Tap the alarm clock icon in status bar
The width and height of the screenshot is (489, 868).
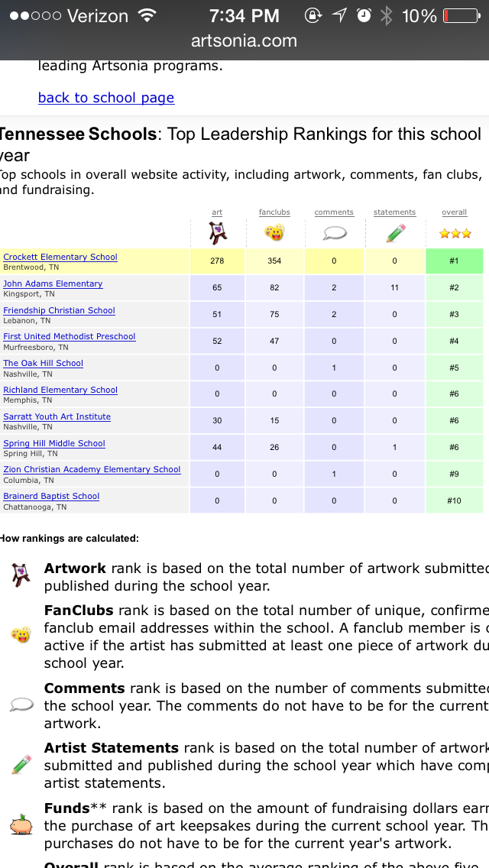364,16
